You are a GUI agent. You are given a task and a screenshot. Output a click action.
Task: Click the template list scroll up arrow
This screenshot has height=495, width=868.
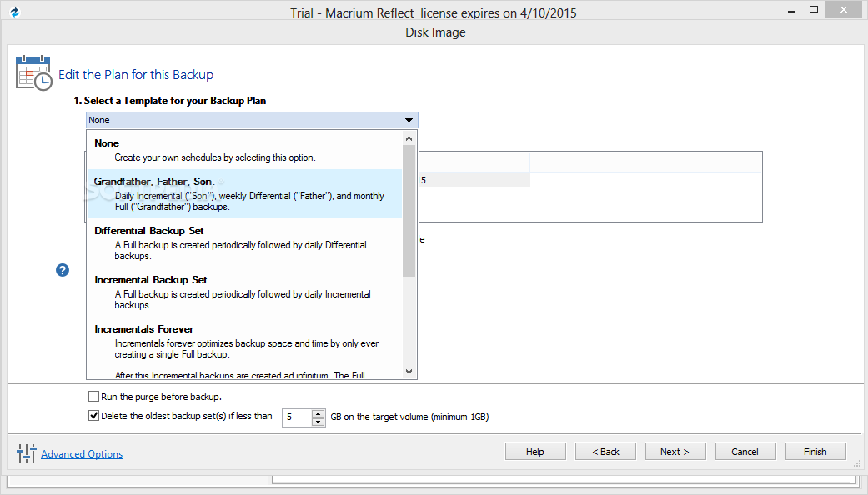click(409, 138)
